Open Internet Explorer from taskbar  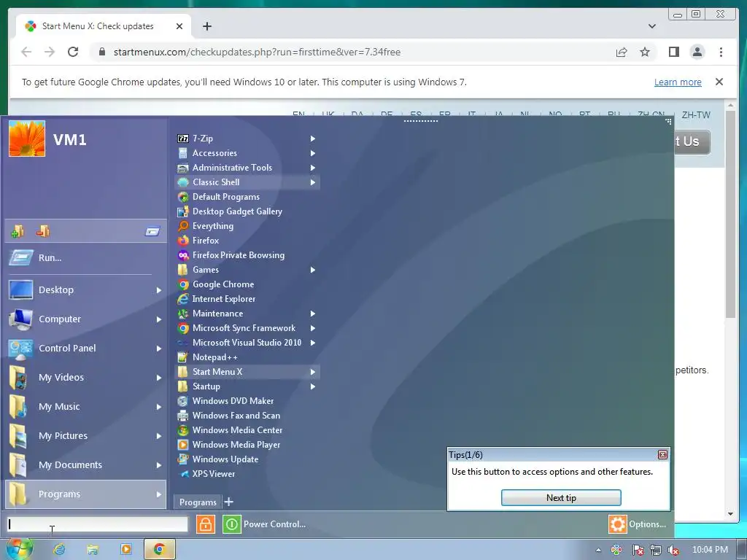[59, 550]
